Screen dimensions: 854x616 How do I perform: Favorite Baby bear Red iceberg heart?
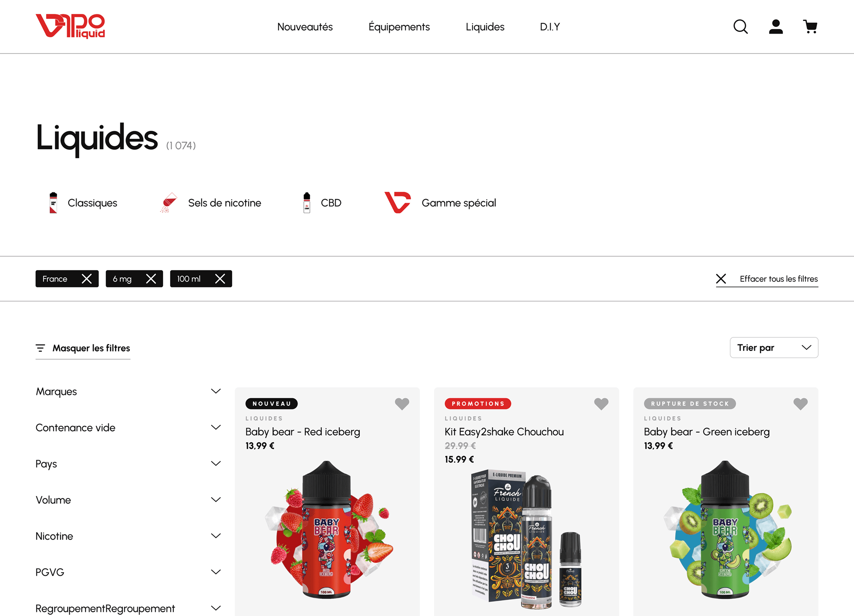[402, 404]
